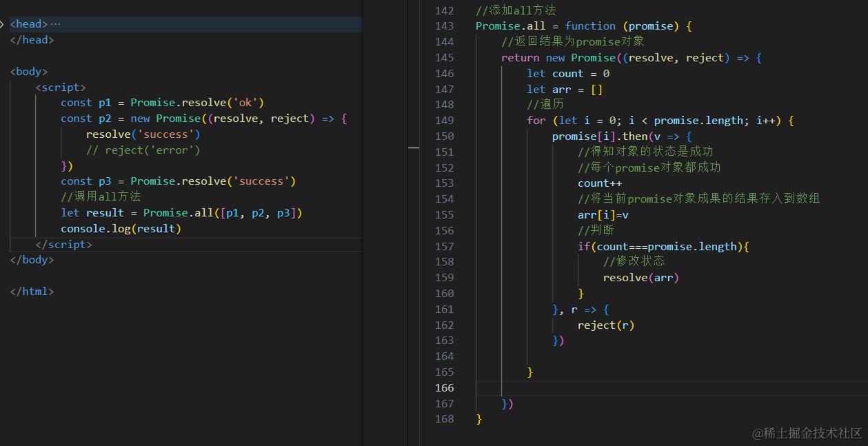Click the closing </head> tag
Screen dimensions: 868x446
point(32,40)
